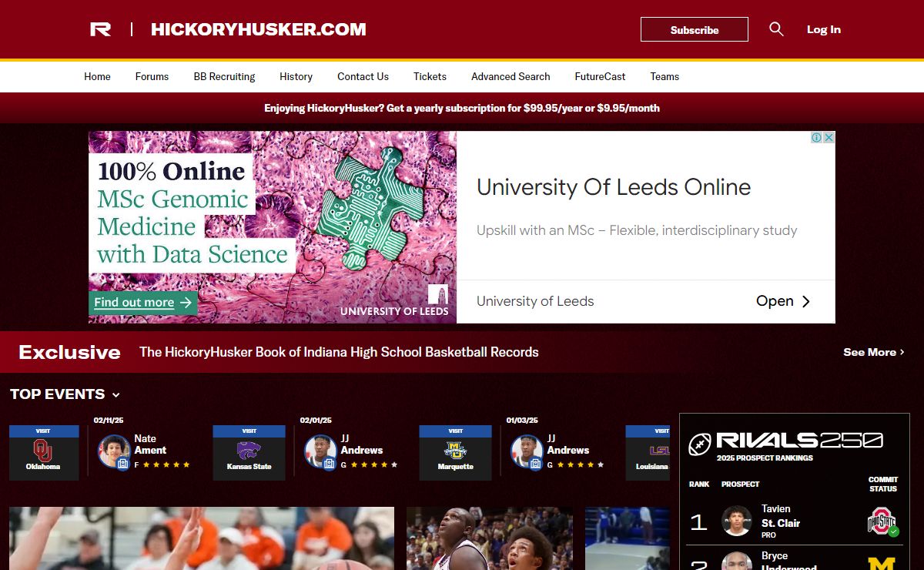
Task: Click Ohio State commit logo for Tavien St. Clair
Action: (x=882, y=521)
